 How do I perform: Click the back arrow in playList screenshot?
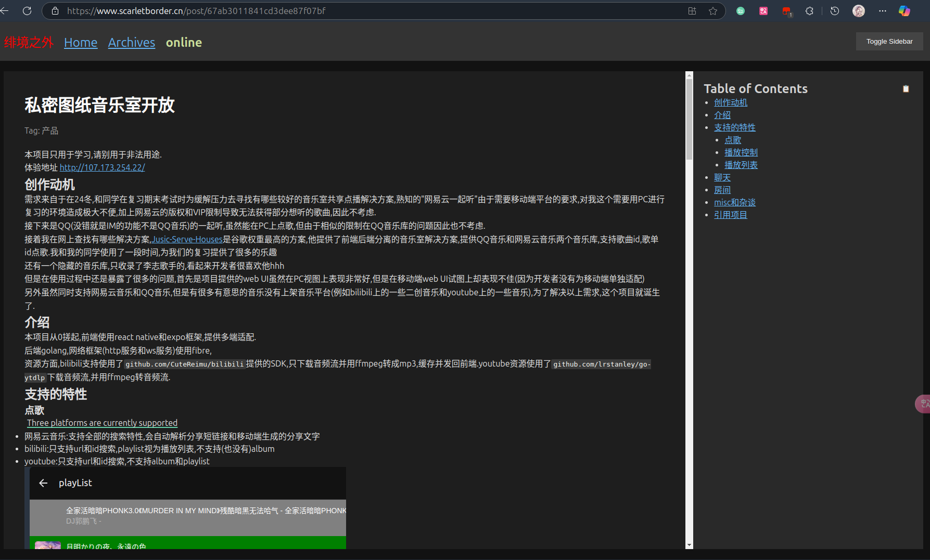tap(43, 483)
